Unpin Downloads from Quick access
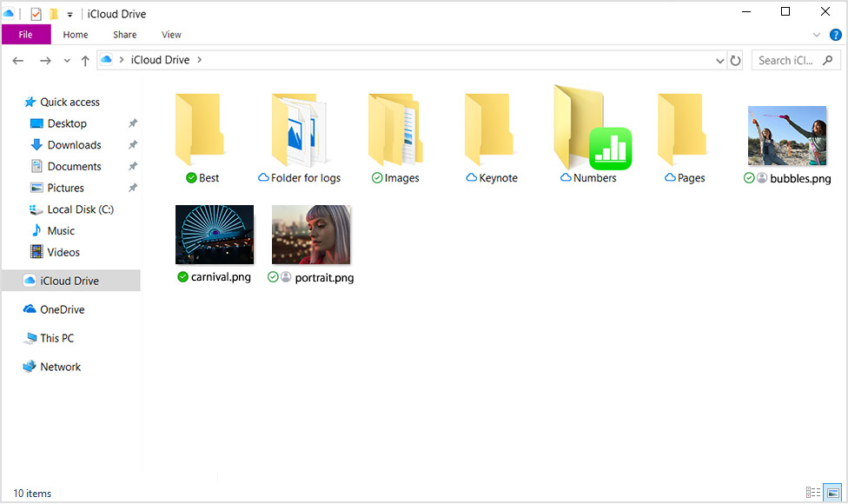 [131, 144]
